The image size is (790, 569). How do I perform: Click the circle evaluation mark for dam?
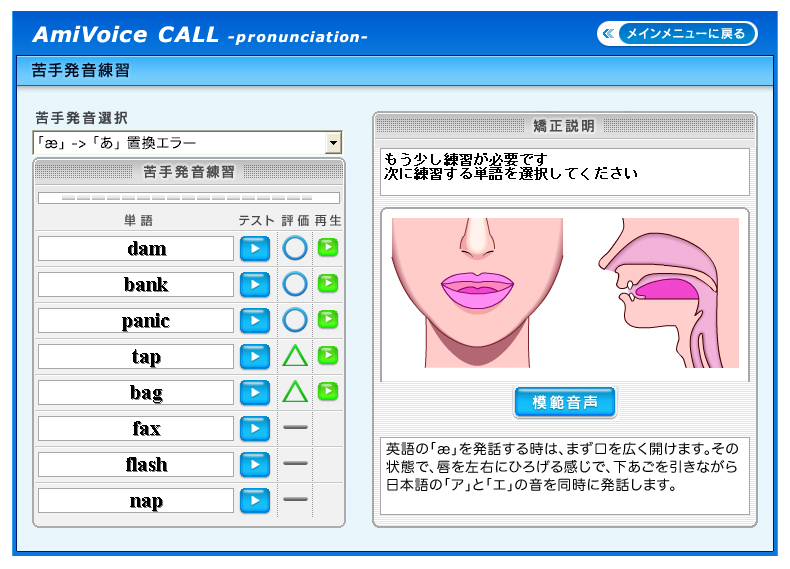(295, 248)
